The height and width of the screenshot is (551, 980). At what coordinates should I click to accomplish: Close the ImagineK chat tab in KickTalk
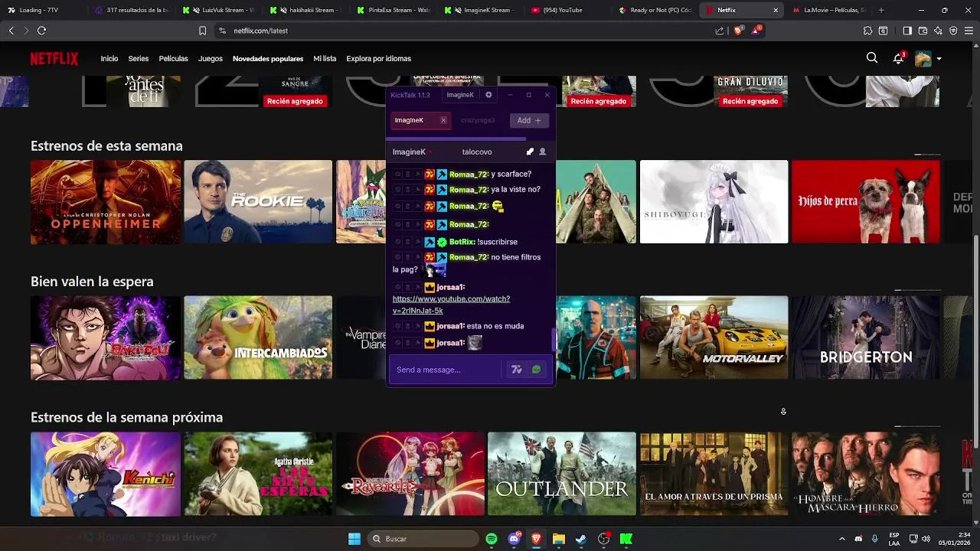coord(443,120)
